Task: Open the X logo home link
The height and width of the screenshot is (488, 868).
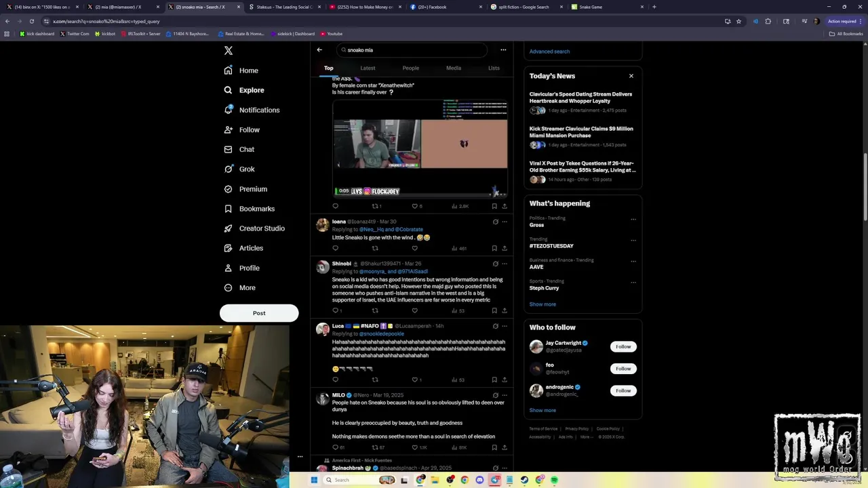Action: 229,51
